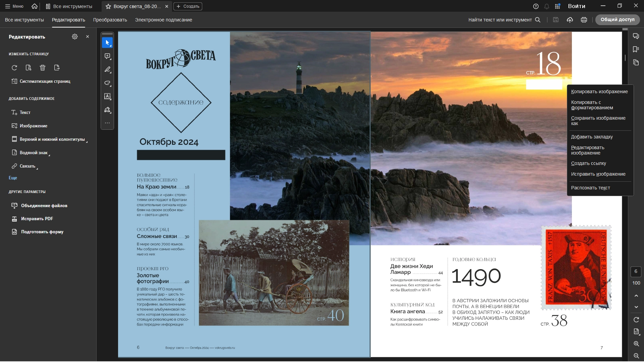Expand the header and footer dropdown

(x=52, y=139)
